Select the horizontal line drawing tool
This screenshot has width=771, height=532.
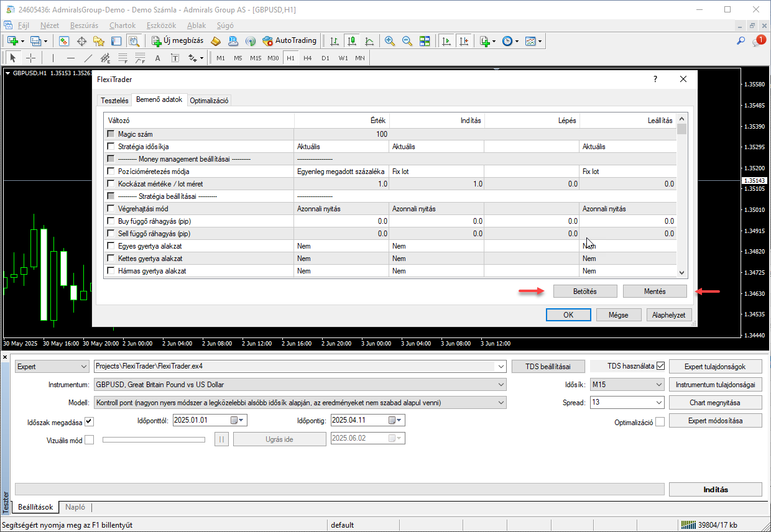[70, 58]
